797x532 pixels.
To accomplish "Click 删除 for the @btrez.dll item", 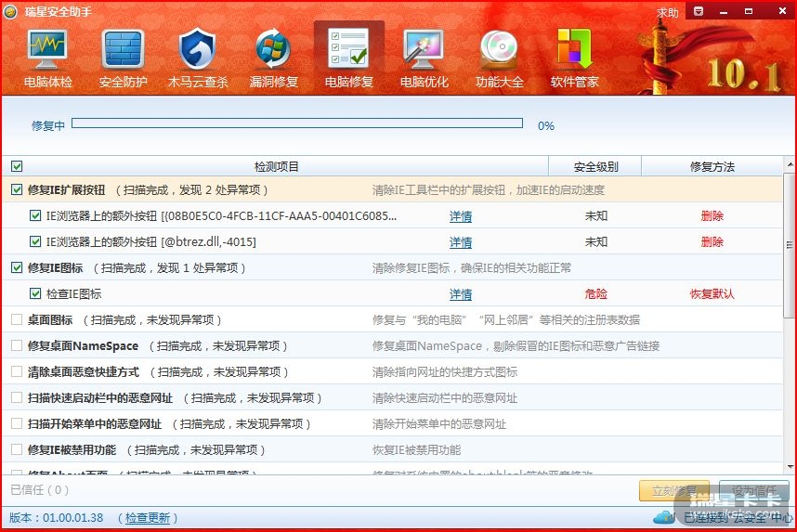I will coord(712,242).
